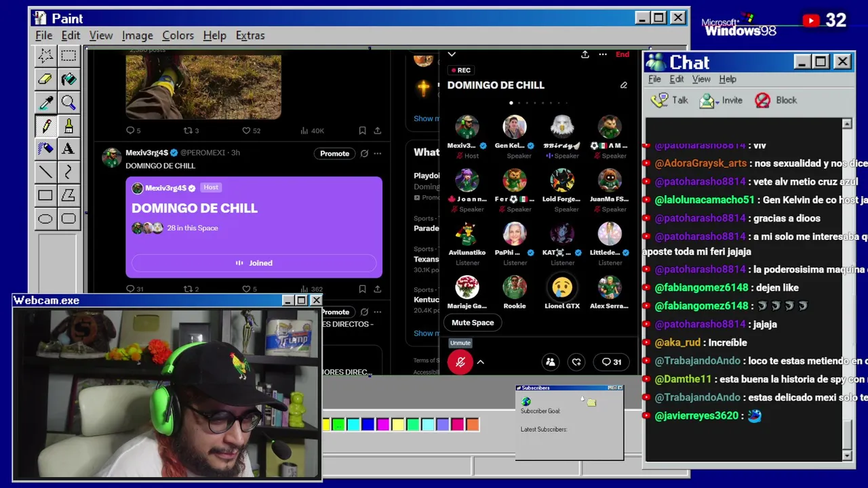Click Lionel GTX avatar in Space

[x=562, y=287]
